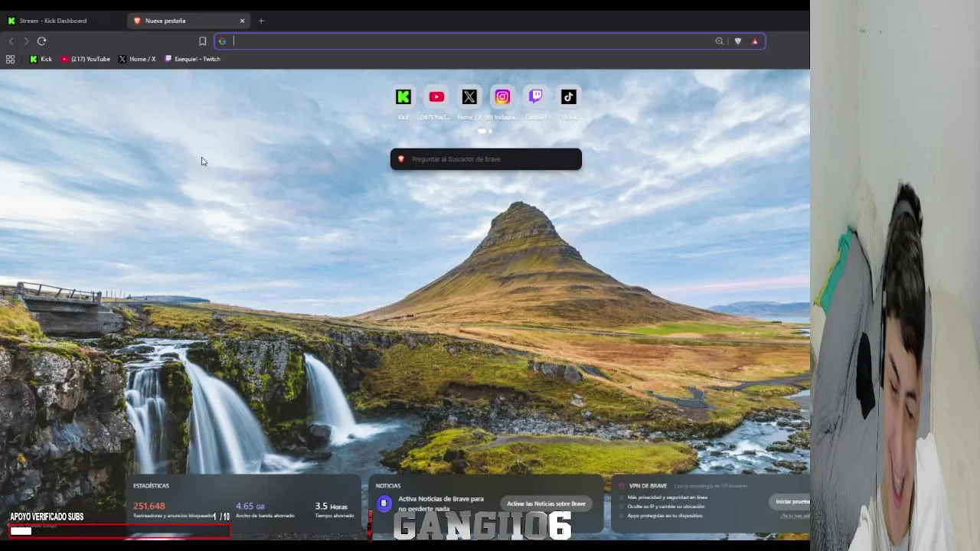Close the Nueva pestaña tab
This screenshot has height=551, width=980.
coord(243,21)
